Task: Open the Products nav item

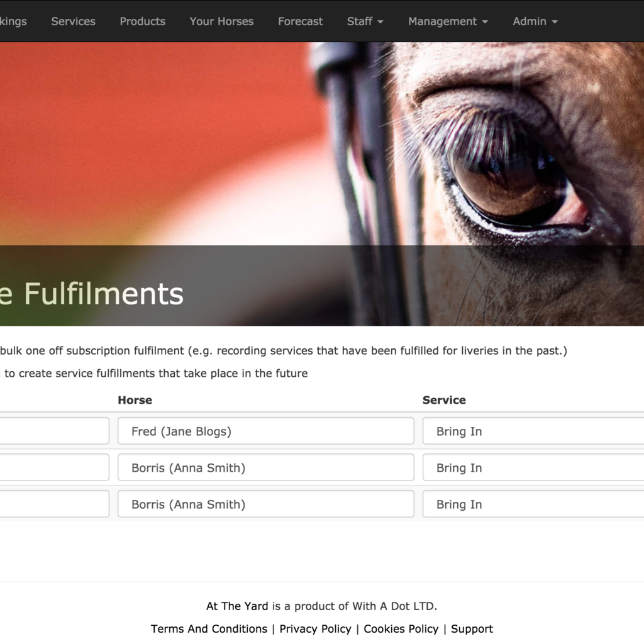Action: pos(143,21)
